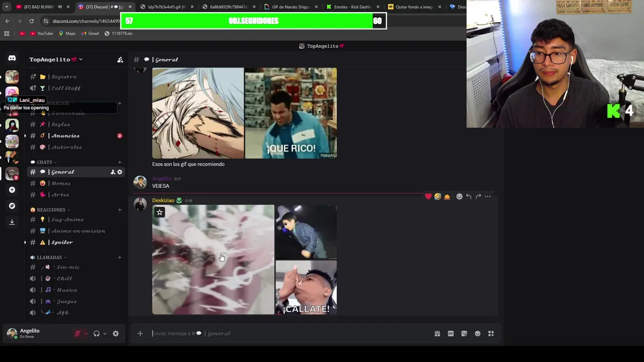Open Gmail bookmark
The width and height of the screenshot is (644, 362).
(x=90, y=33)
